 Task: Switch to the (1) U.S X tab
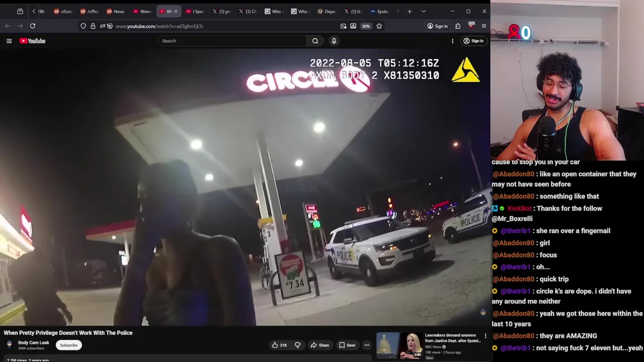point(353,11)
